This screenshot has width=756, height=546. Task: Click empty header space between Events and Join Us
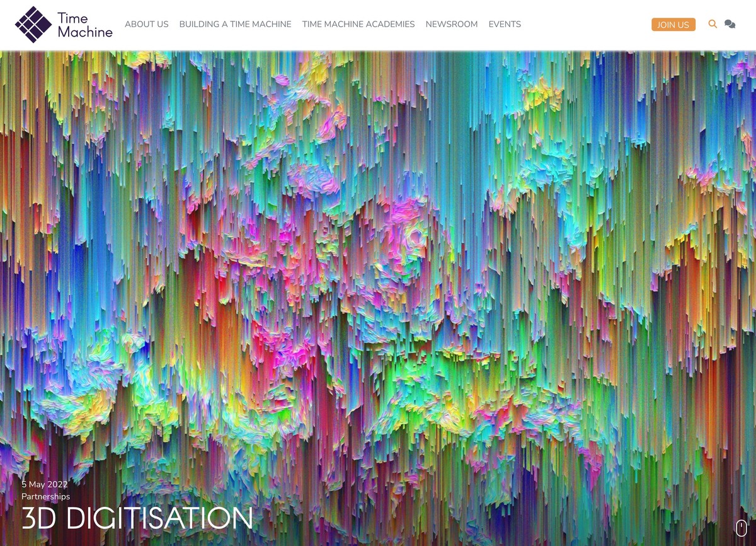pos(586,24)
